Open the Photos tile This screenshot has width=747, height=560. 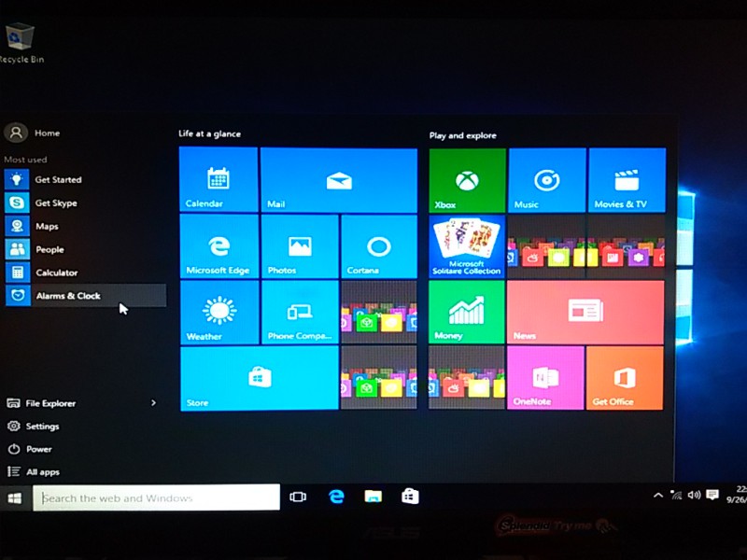[300, 246]
